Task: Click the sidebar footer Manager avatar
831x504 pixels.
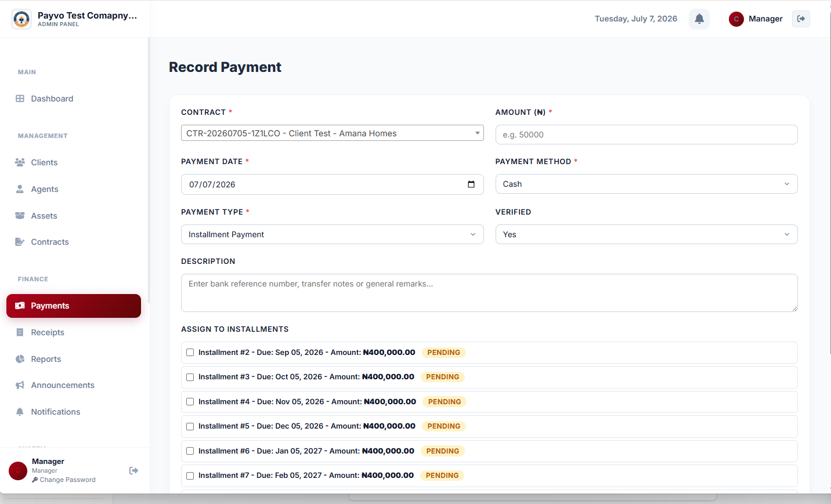Action: 18,471
